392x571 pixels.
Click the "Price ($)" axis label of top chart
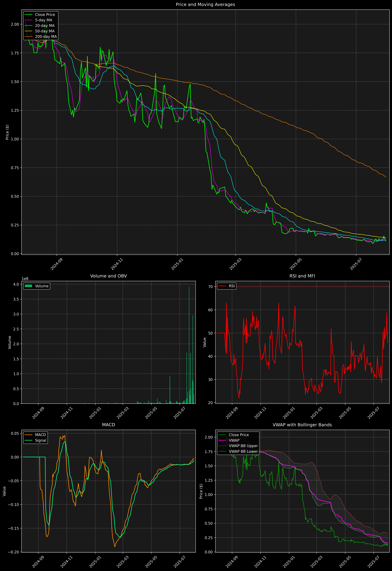pyautogui.click(x=7, y=132)
